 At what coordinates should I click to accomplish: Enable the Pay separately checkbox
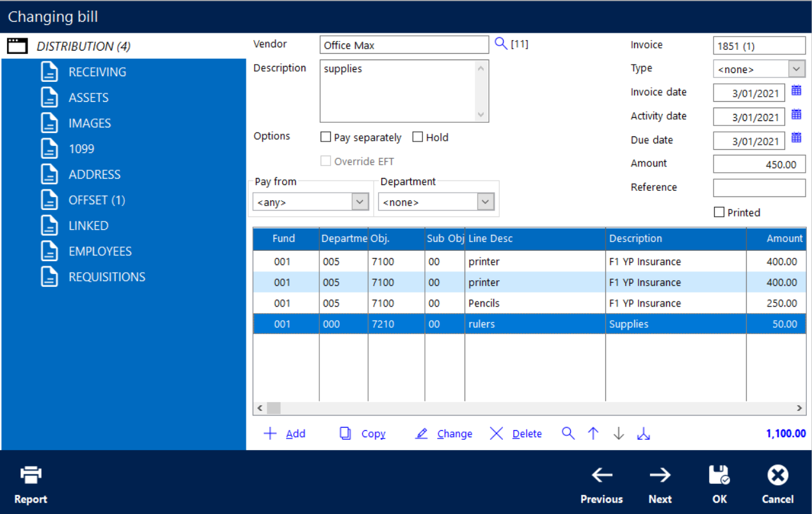click(326, 137)
